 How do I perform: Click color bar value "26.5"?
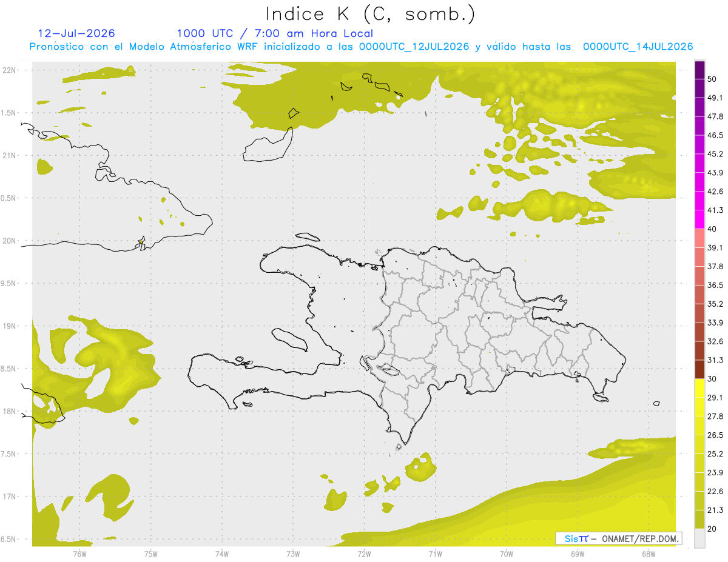click(x=715, y=435)
